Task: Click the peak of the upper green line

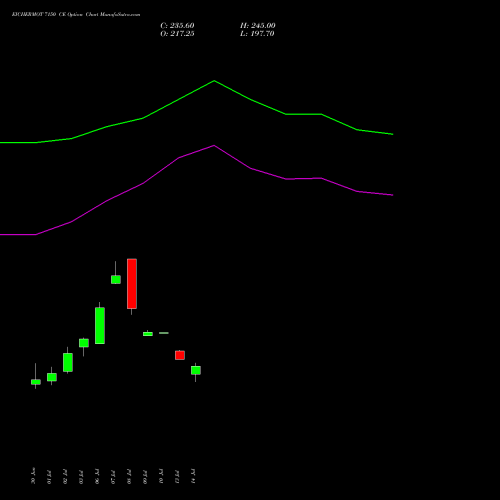Action: [214, 81]
